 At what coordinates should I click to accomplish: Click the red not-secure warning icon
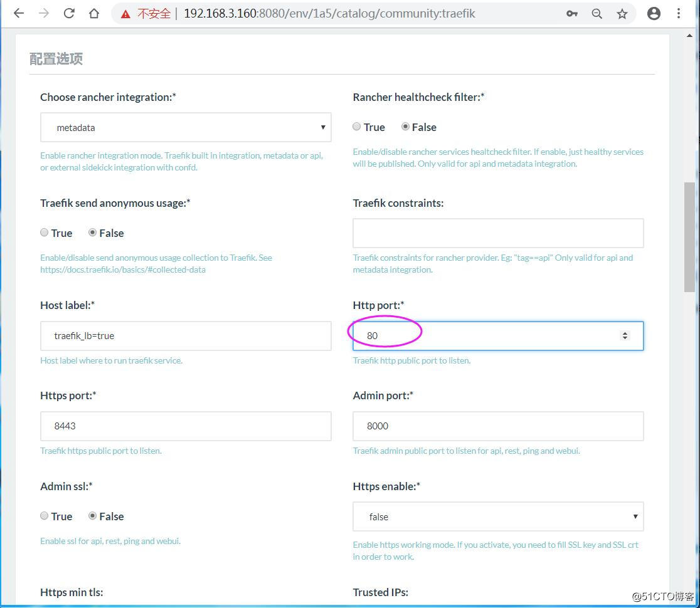126,14
